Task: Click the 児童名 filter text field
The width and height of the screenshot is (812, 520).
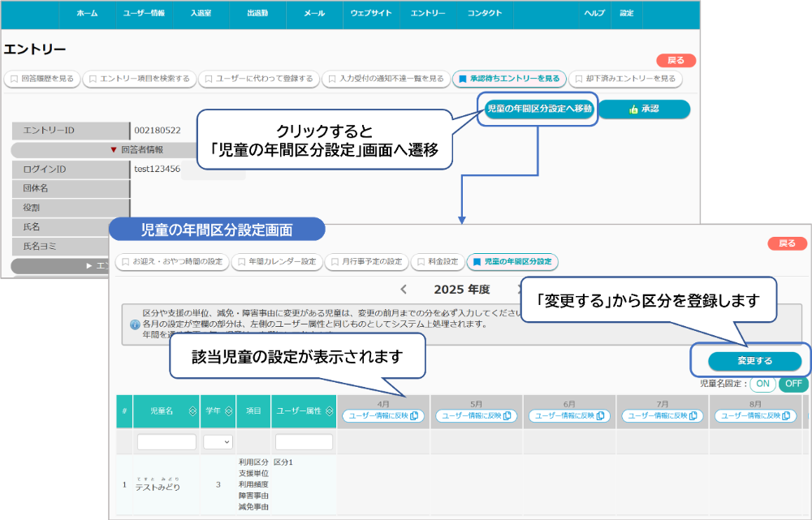Action: (166, 442)
